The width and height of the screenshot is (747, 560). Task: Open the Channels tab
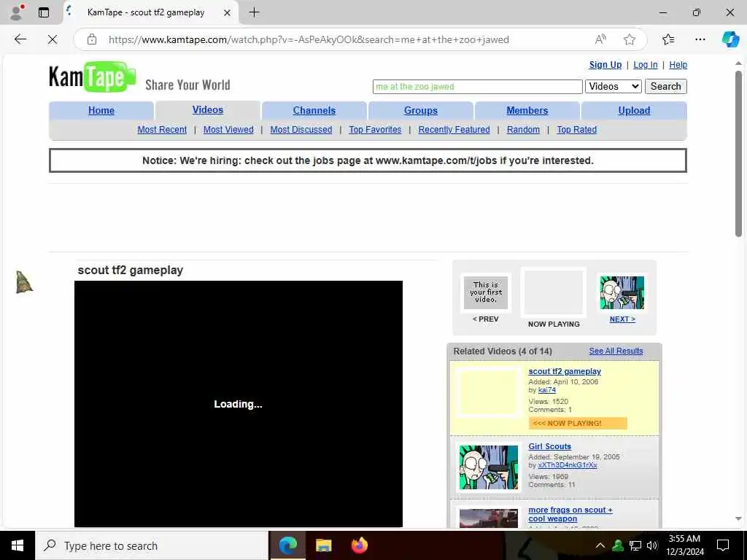point(314,111)
